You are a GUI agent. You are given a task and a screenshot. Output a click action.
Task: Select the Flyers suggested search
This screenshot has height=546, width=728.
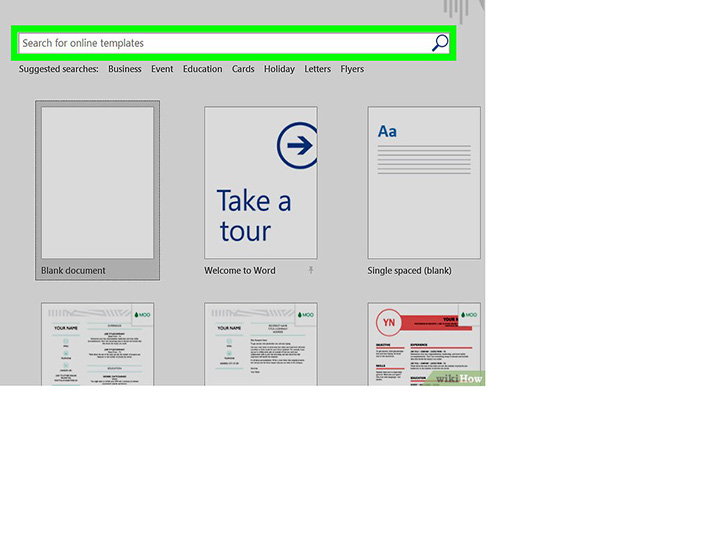pyautogui.click(x=352, y=69)
